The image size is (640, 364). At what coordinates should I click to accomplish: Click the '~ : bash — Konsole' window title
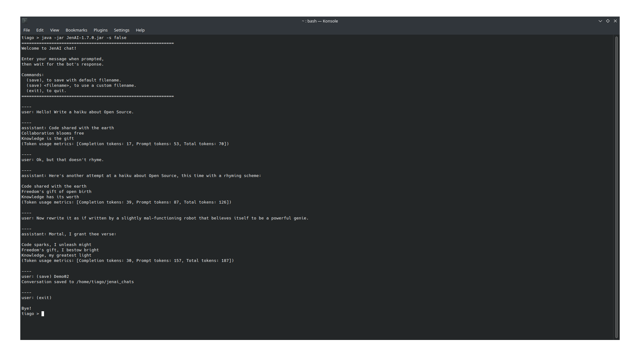(320, 21)
